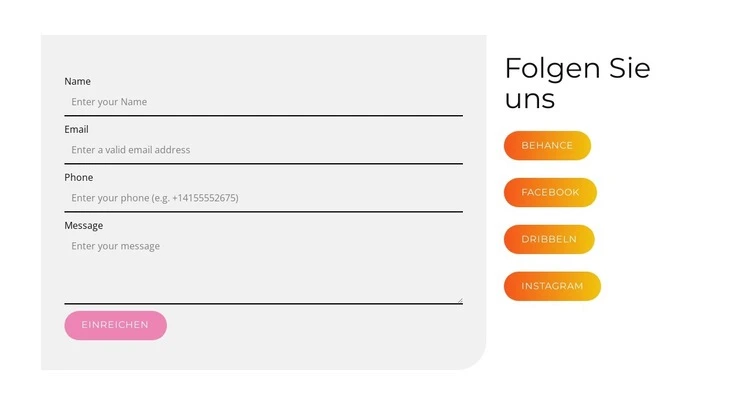Click the Name input field
This screenshot has width=750, height=405.
coord(263,102)
